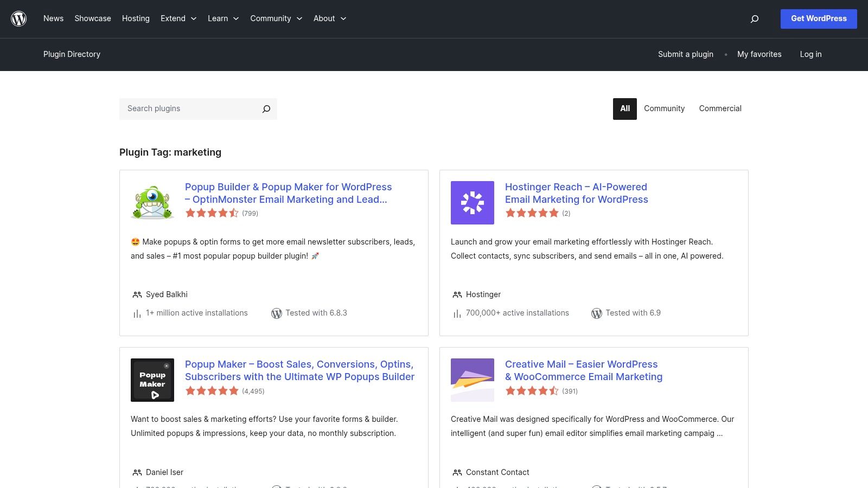Click the Popup Maker plugin icon
Viewport: 868px width, 488px height.
tap(152, 380)
